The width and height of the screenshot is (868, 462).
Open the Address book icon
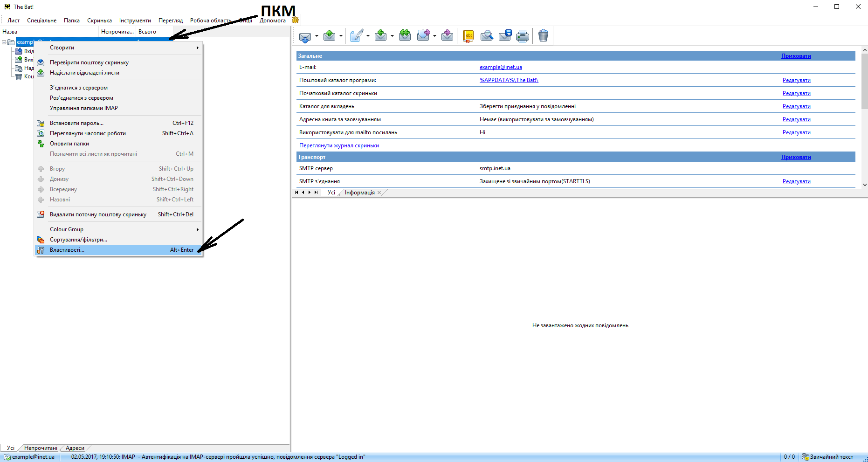click(x=468, y=36)
